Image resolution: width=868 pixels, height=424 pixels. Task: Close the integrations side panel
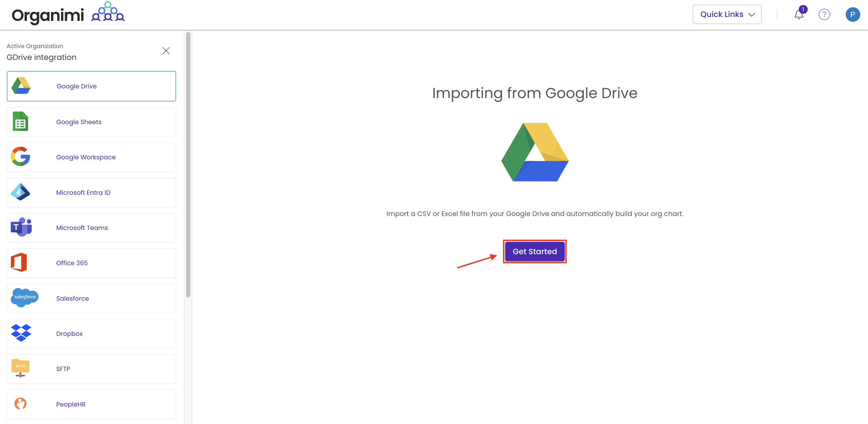tap(166, 51)
